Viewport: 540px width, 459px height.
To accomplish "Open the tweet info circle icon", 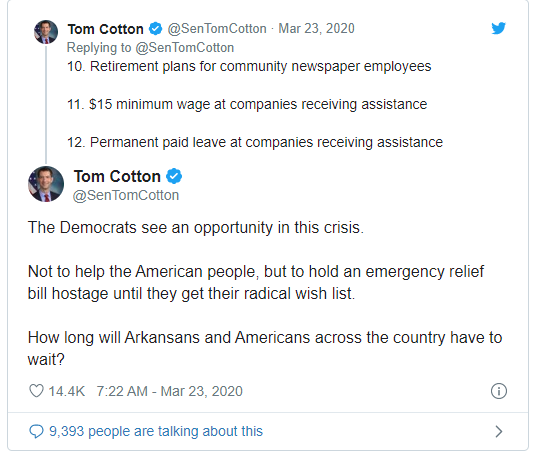I will coord(499,391).
